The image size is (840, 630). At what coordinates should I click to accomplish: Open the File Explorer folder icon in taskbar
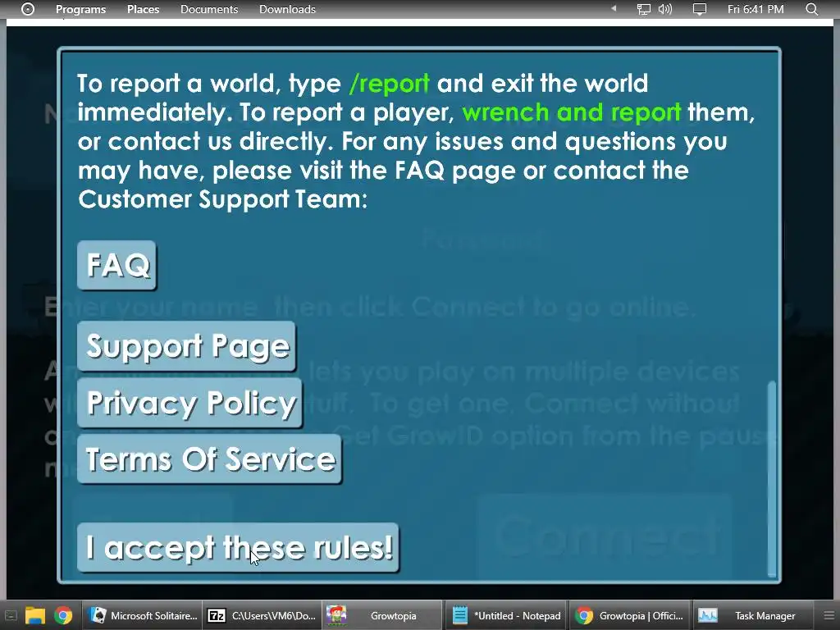[x=34, y=615]
